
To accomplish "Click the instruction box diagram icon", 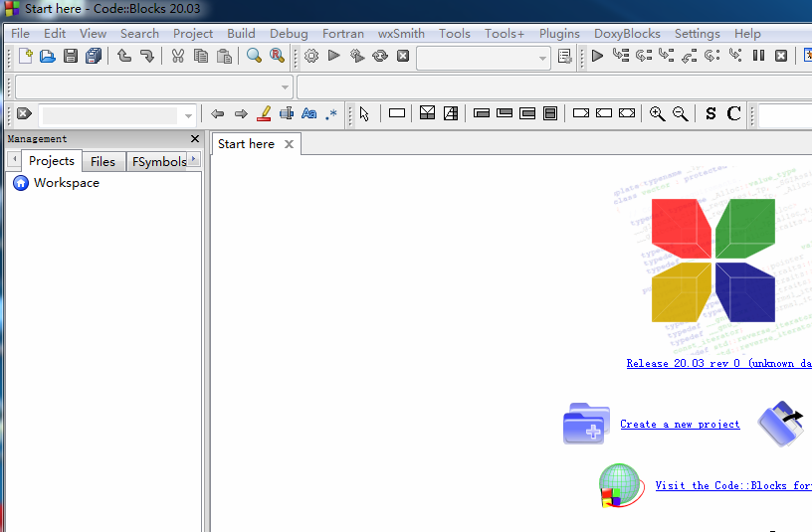I will [397, 112].
